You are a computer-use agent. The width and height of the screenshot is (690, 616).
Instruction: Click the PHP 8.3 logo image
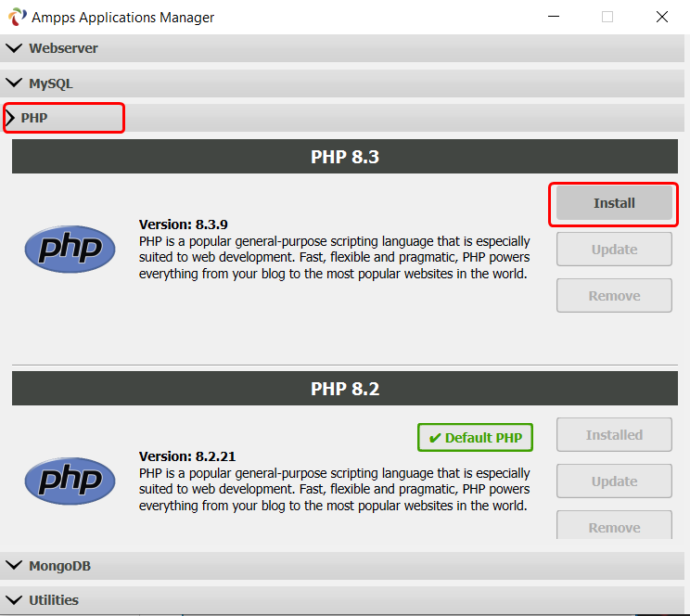[x=70, y=249]
